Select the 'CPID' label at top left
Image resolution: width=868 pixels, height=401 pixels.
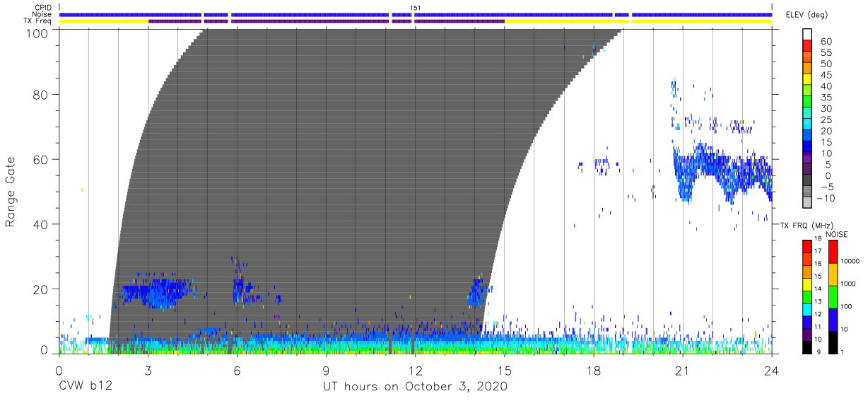pos(42,8)
